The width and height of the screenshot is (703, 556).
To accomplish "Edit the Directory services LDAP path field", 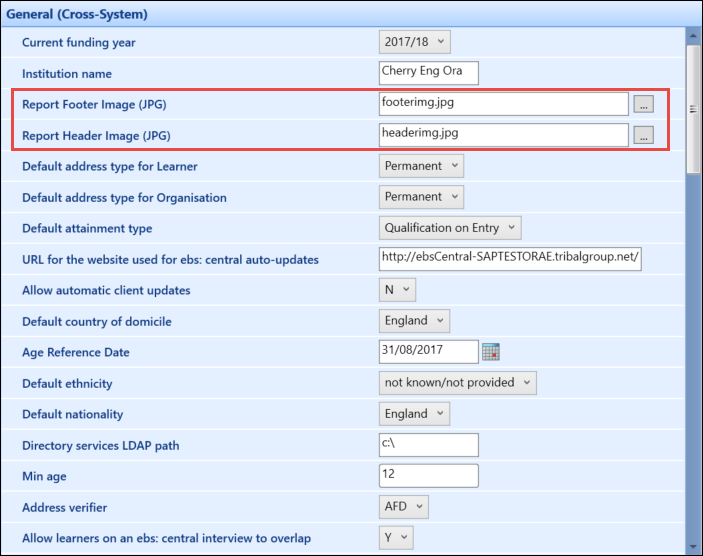I will pos(429,445).
